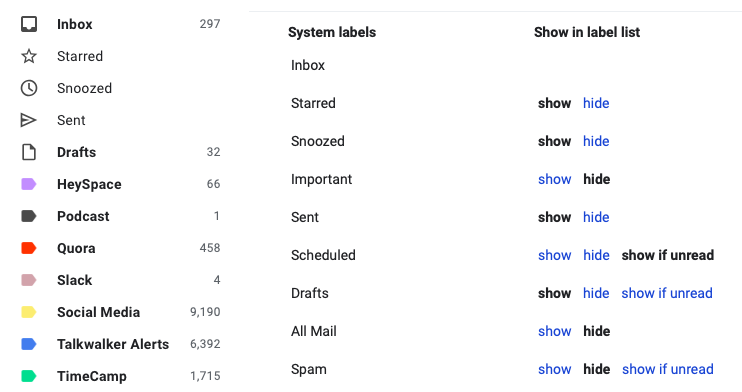Show Important in the label list
Image resolution: width=742 pixels, height=392 pixels.
coord(555,179)
